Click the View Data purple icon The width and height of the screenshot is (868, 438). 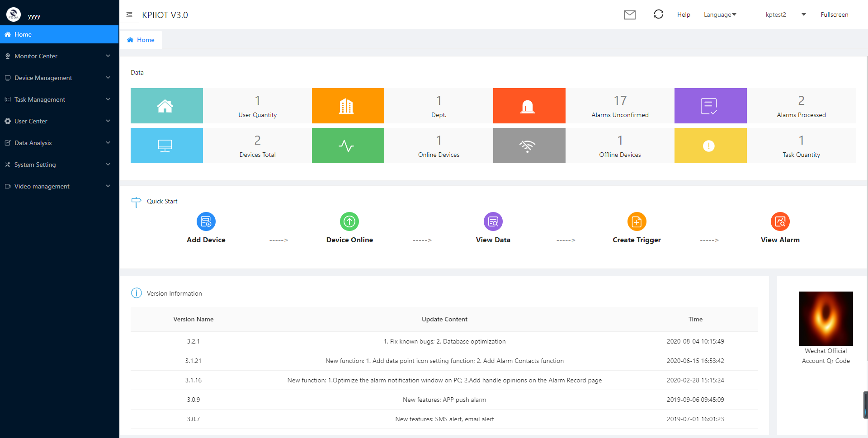tap(493, 221)
